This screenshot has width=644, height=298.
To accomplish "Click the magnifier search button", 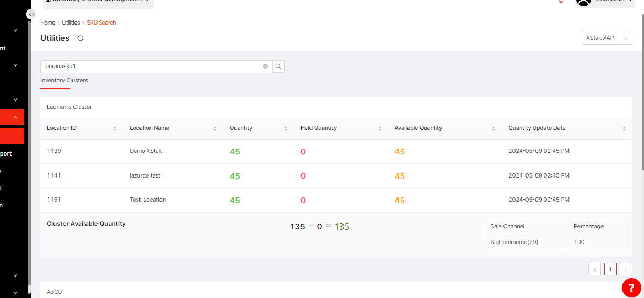I will coord(278,67).
